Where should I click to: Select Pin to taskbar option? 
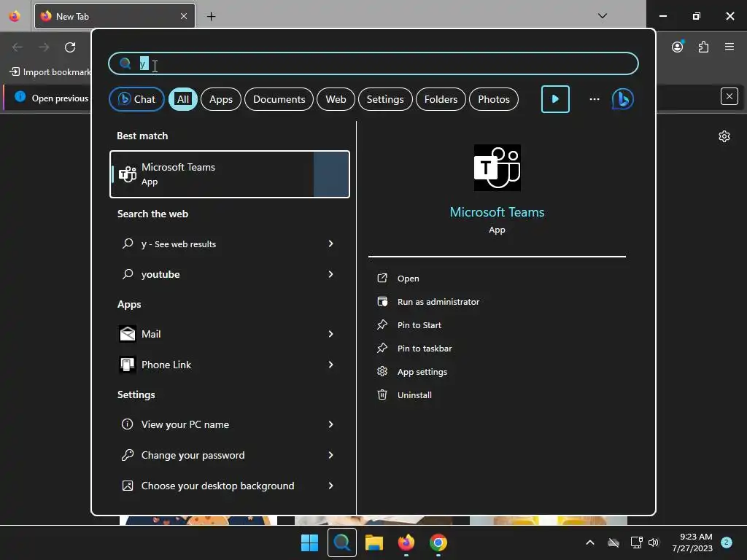coord(425,349)
